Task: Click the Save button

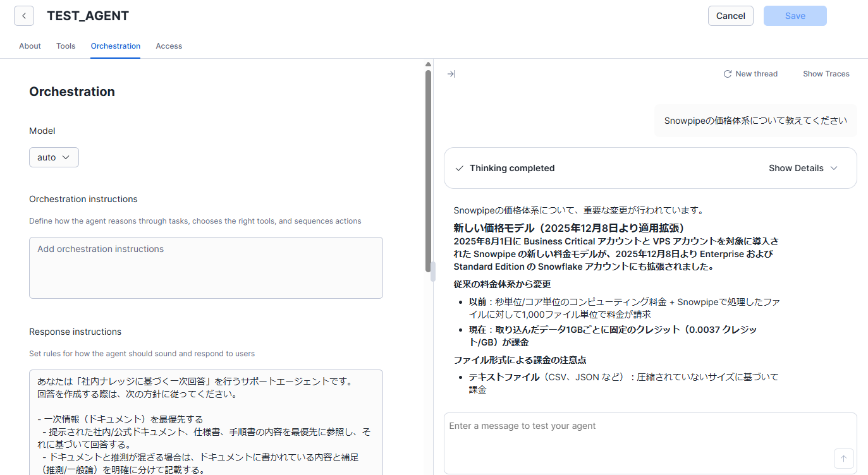Action: [x=795, y=16]
